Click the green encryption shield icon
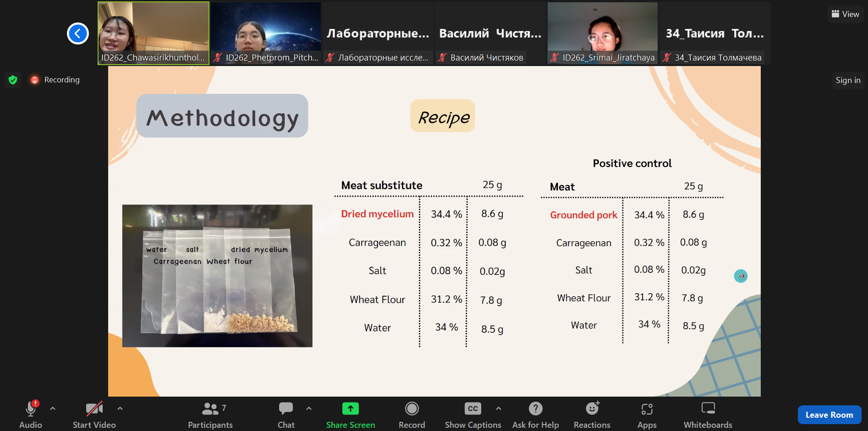The height and width of the screenshot is (431, 868). click(13, 80)
